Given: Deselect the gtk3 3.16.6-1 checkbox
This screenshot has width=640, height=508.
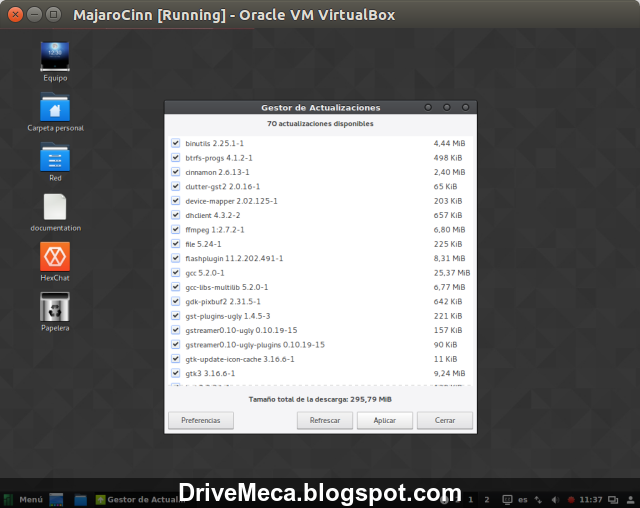Looking at the screenshot, I should click(176, 373).
